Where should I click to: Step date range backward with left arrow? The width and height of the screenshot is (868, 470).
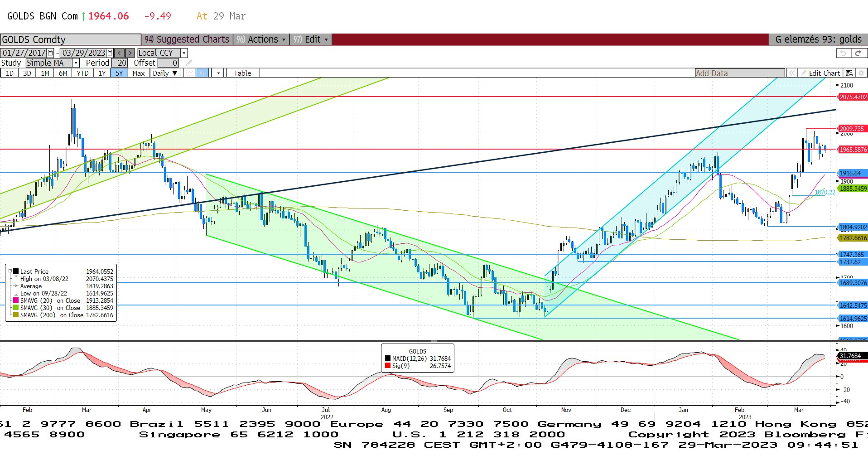click(120, 53)
